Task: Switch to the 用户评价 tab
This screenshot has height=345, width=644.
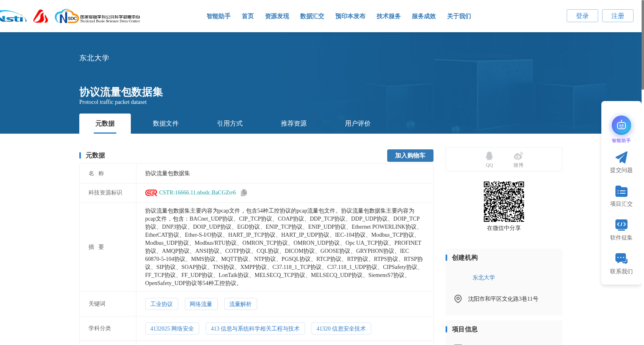Action: (358, 124)
